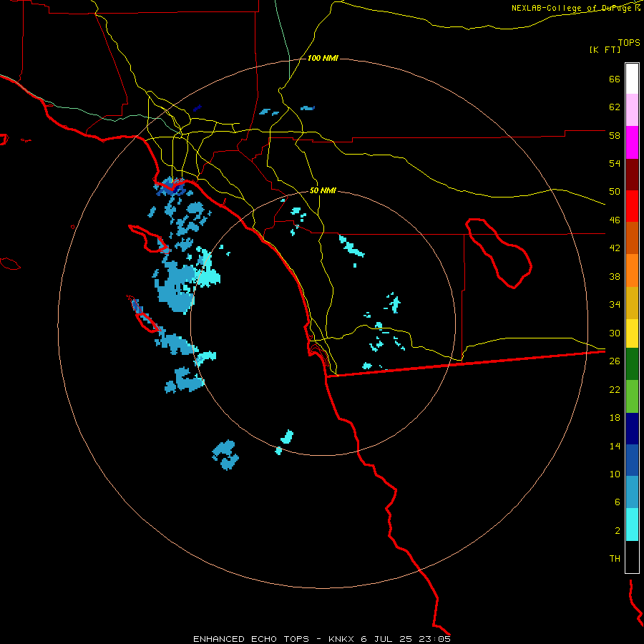Image resolution: width=644 pixels, height=644 pixels.
Task: Click the medium blue legend swatch
Action: tap(632, 460)
